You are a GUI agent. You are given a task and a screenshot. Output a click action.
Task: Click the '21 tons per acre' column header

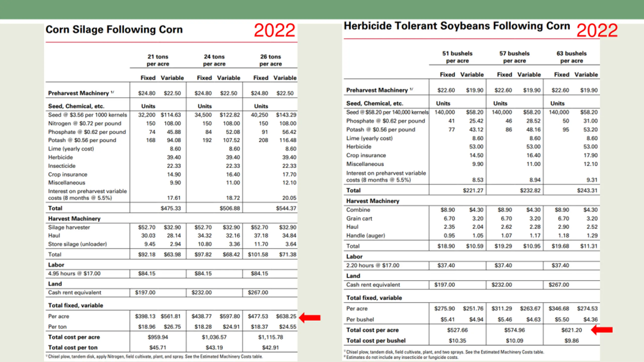click(x=158, y=60)
